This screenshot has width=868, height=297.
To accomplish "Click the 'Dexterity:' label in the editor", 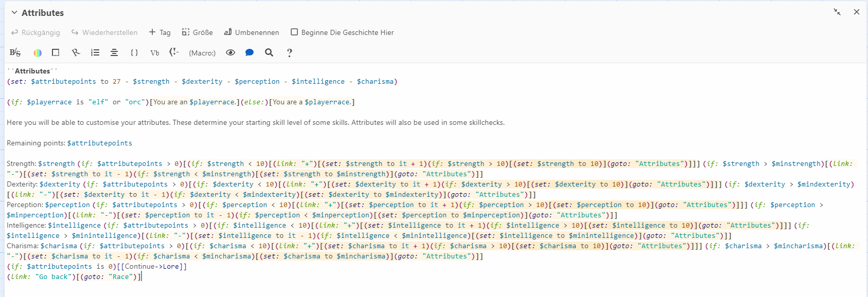I will click(22, 184).
